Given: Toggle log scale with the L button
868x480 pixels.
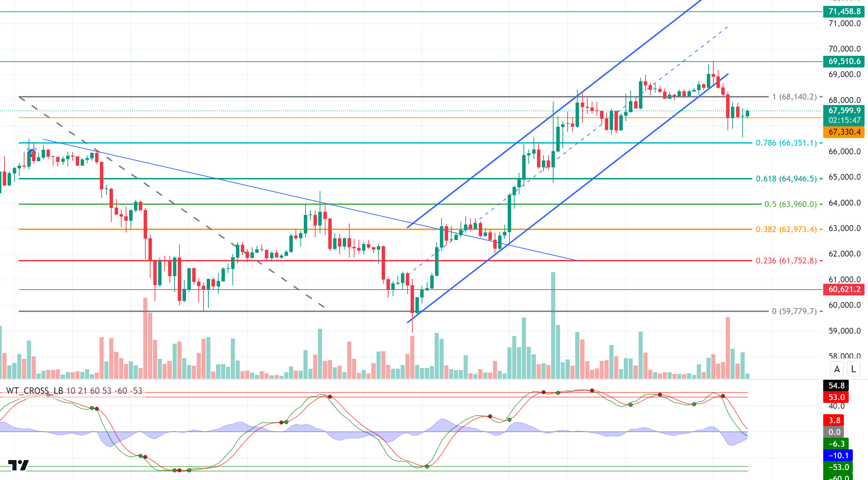Looking at the screenshot, I should 853,369.
